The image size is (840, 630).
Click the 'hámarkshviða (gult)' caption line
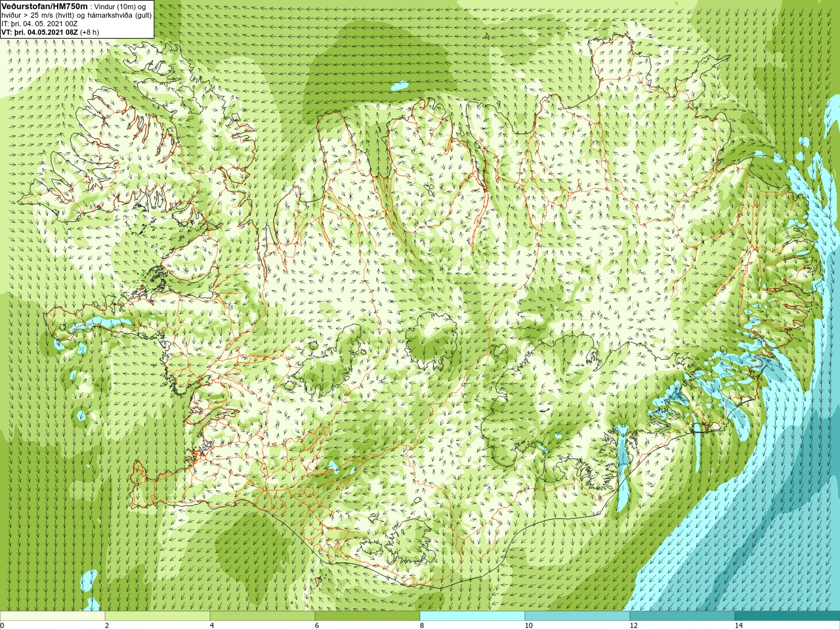click(120, 14)
